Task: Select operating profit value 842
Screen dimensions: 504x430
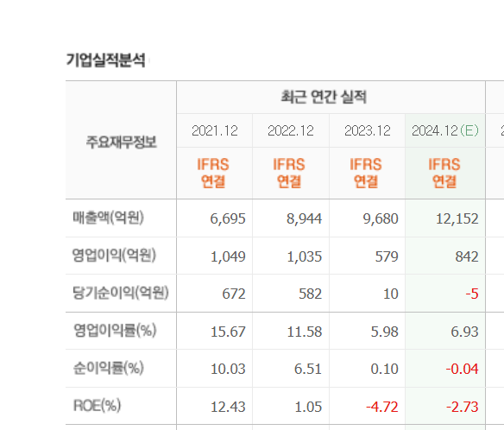Action: click(467, 256)
